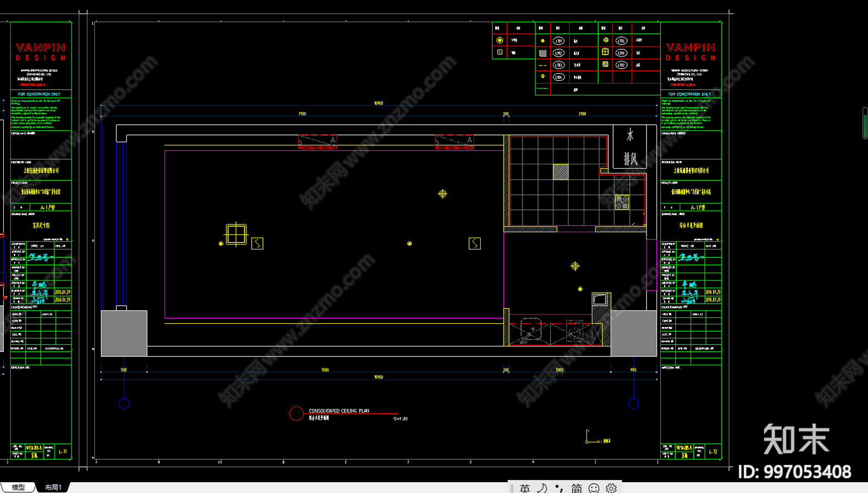The height and width of the screenshot is (493, 868).
Task: Select the LT04 code in legend table
Action: [x=559, y=77]
